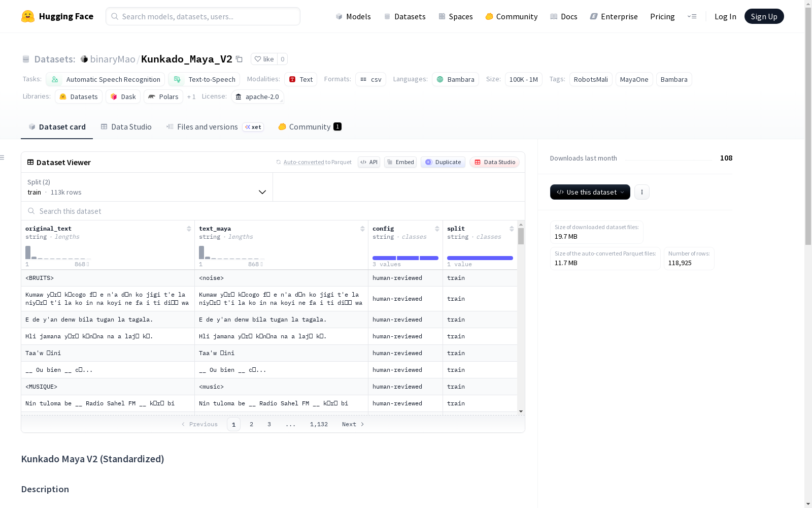Expand the Split train dropdown
The image size is (812, 508).
point(147,187)
